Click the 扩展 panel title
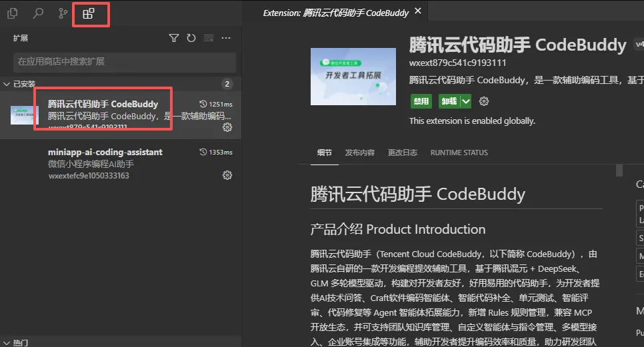This screenshot has width=644, height=347. [21, 38]
